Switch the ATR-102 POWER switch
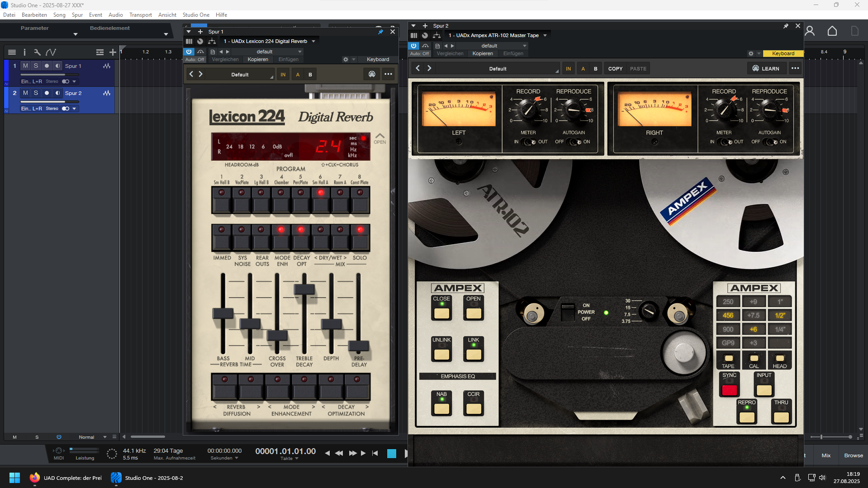868x488 pixels. tap(567, 312)
